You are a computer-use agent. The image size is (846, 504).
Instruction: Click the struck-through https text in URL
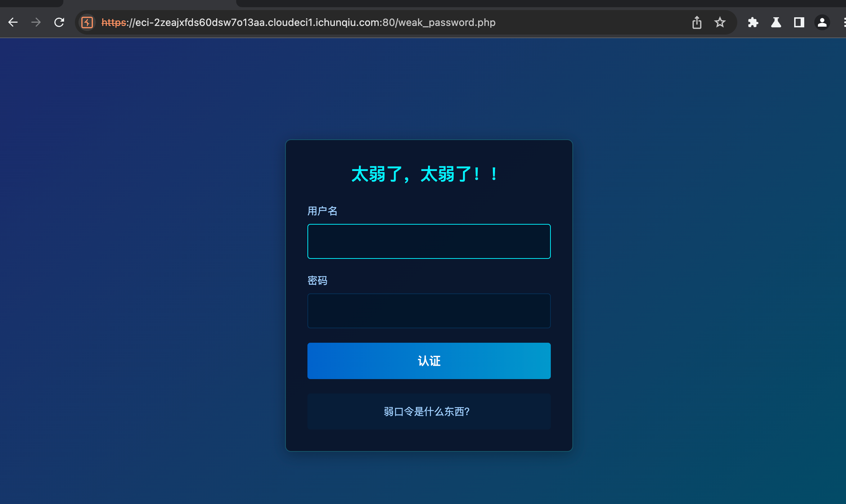point(114,22)
